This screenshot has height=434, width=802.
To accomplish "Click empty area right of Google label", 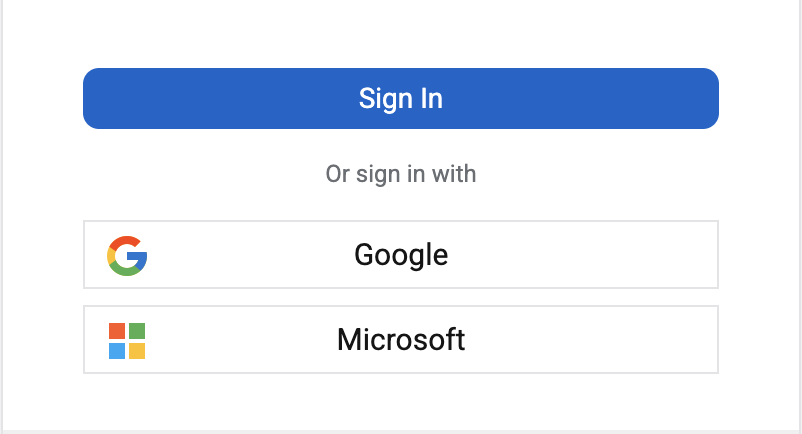I will pyautogui.click(x=583, y=255).
